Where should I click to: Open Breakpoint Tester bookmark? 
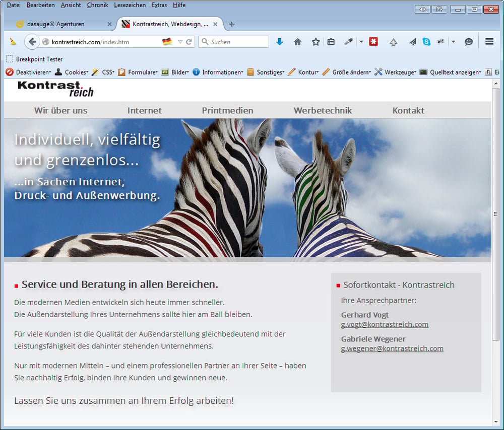coord(35,59)
